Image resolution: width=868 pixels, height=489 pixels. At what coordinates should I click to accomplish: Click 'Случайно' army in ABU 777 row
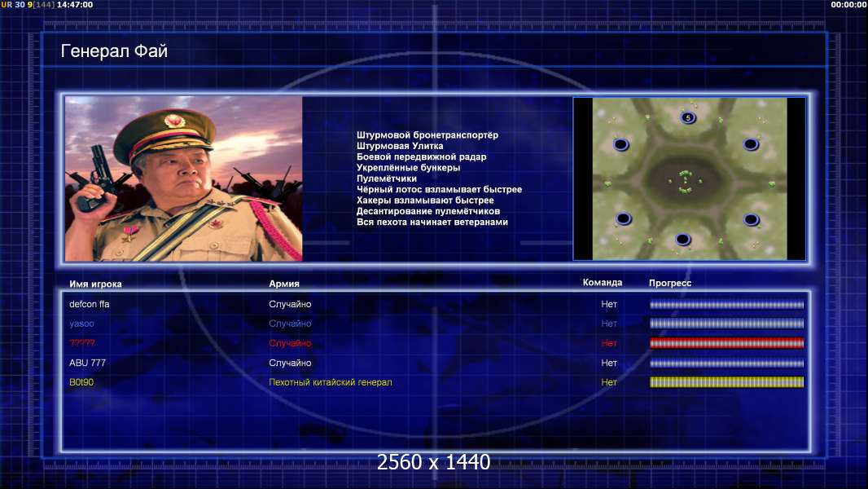pyautogui.click(x=290, y=363)
